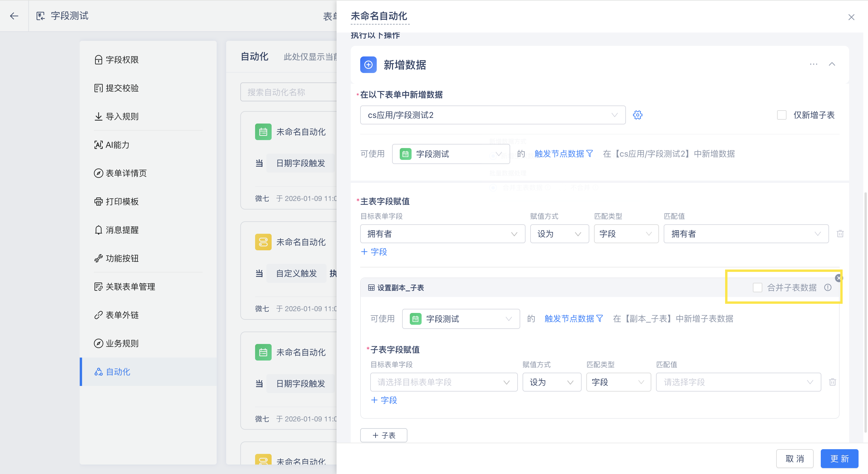868x474 pixels.
Task: Remove subtable with the X circle icon
Action: (838, 278)
